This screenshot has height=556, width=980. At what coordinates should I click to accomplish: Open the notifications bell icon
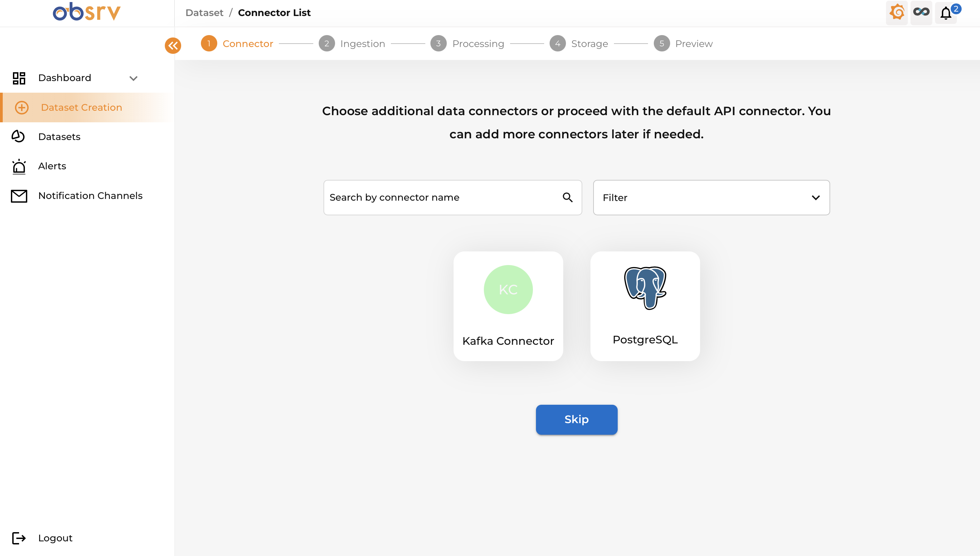click(946, 13)
